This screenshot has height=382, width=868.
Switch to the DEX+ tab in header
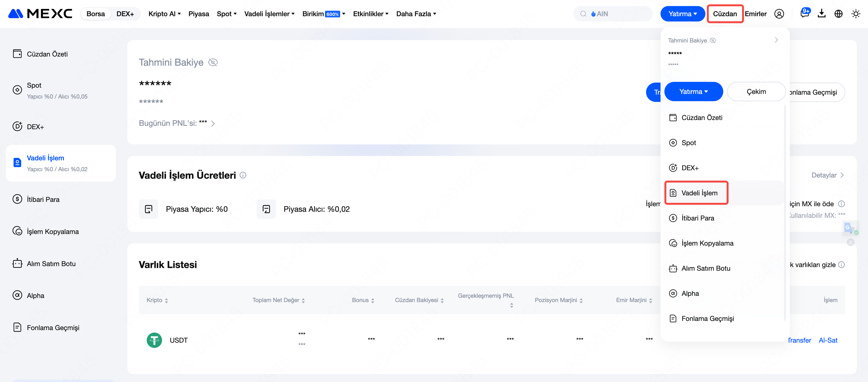125,14
